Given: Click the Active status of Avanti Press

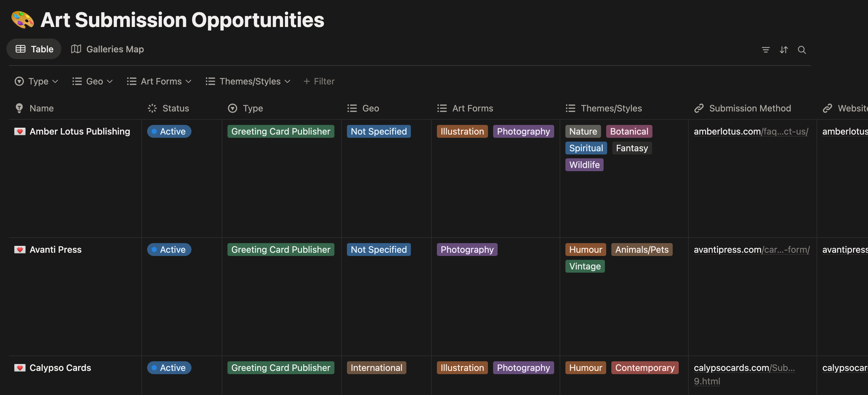Looking at the screenshot, I should tap(169, 250).
